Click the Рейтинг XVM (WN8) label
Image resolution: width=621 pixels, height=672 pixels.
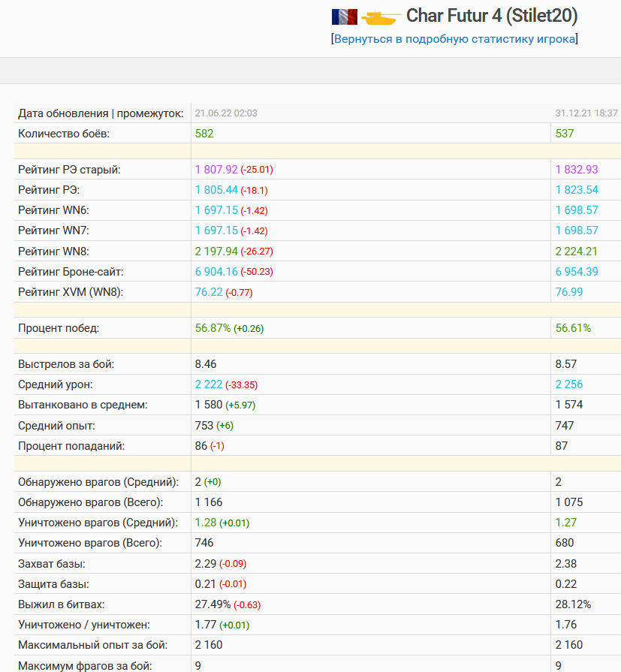point(71,292)
